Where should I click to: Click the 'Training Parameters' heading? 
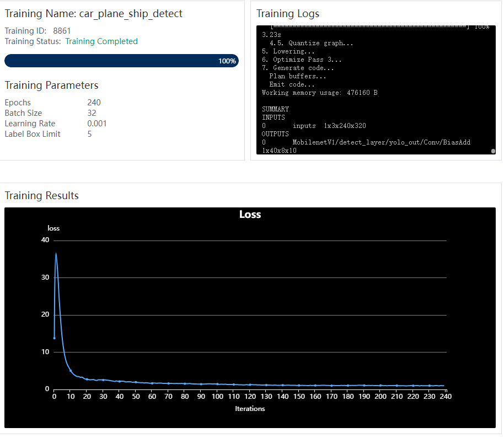click(x=51, y=85)
